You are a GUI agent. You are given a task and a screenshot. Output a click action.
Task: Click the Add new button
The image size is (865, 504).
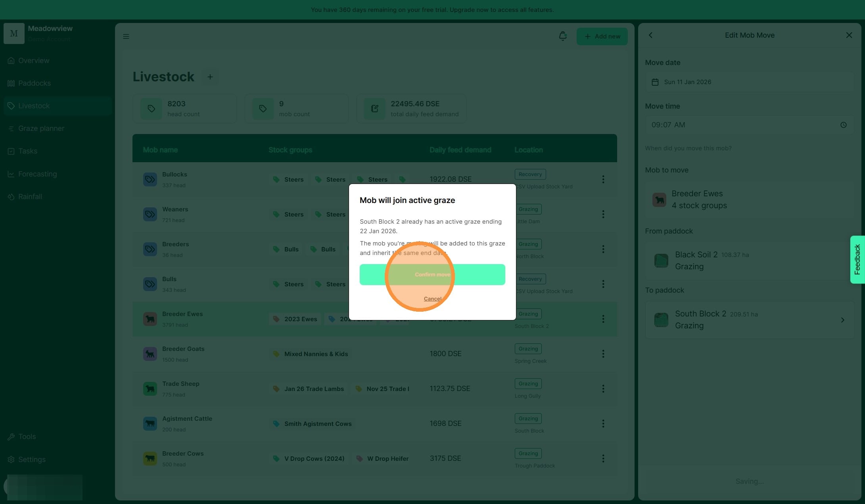[602, 36]
